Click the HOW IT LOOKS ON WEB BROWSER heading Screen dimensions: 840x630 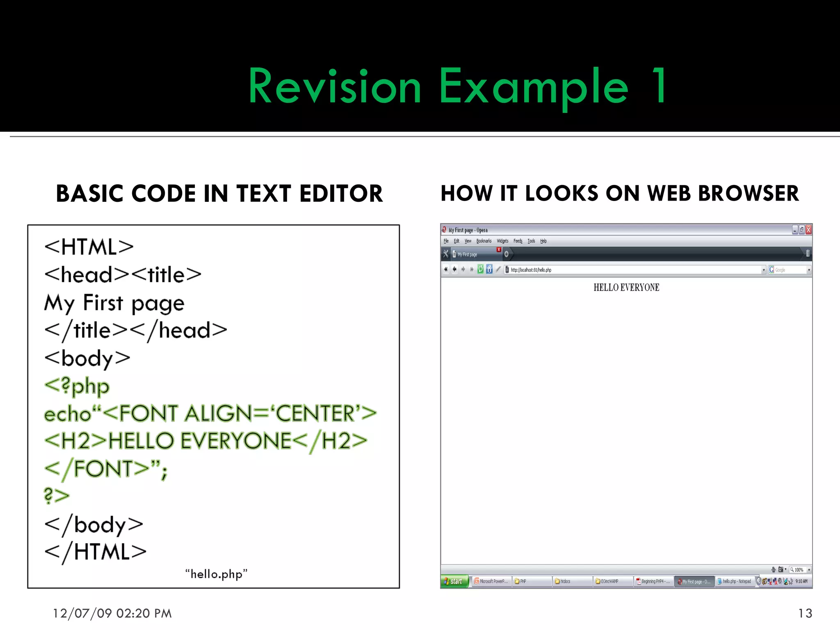tap(620, 194)
